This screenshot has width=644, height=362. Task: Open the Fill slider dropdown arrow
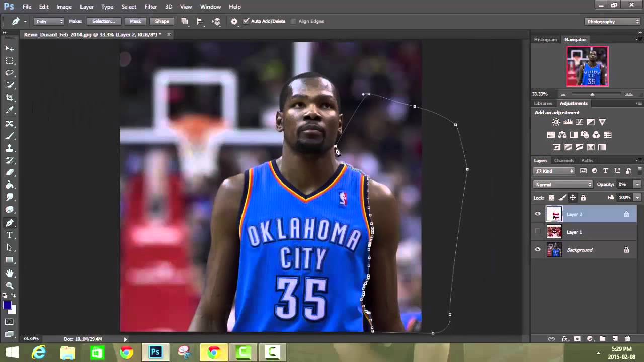tap(637, 198)
